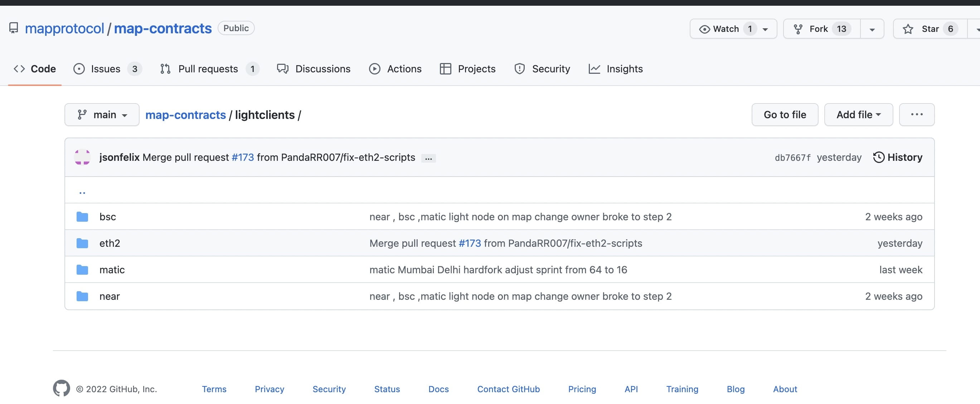
Task: Expand the commit message ellipsis
Action: (x=428, y=158)
